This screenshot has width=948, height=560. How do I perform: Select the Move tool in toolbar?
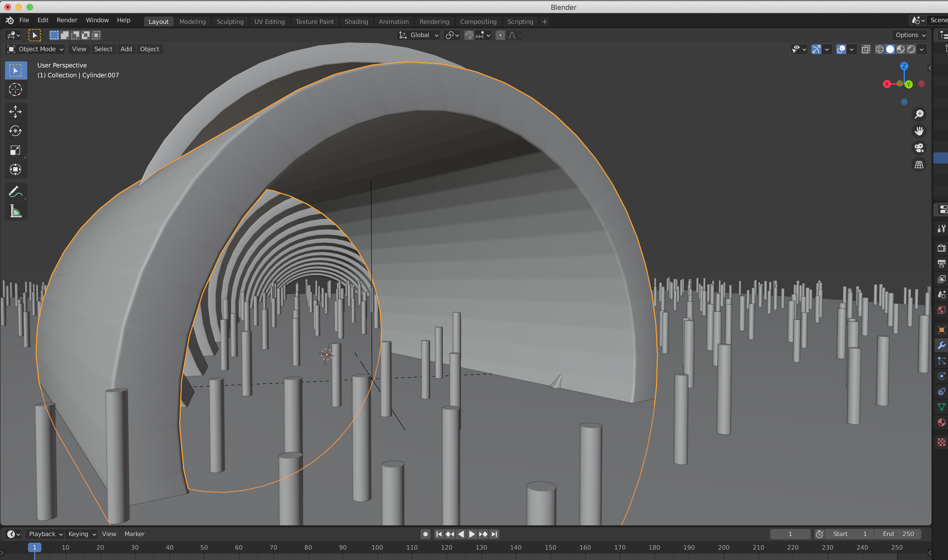[15, 111]
